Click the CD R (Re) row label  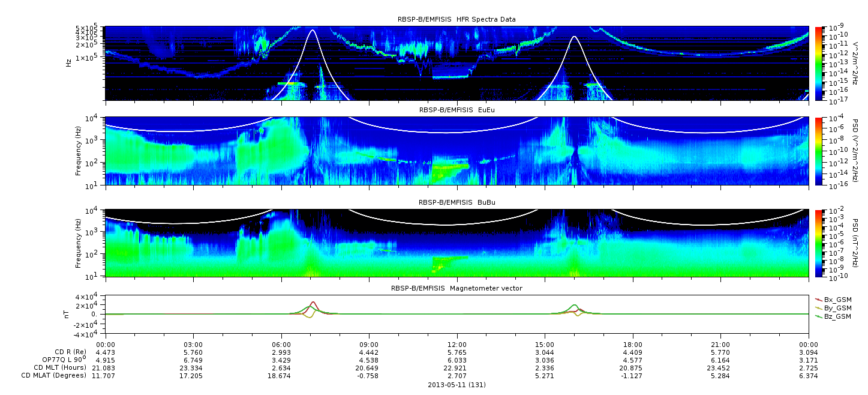tap(68, 352)
